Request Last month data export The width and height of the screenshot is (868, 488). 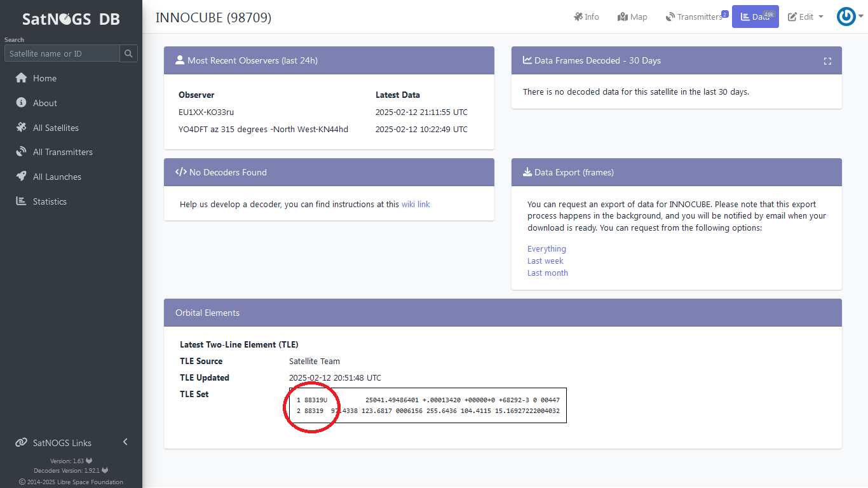(547, 273)
